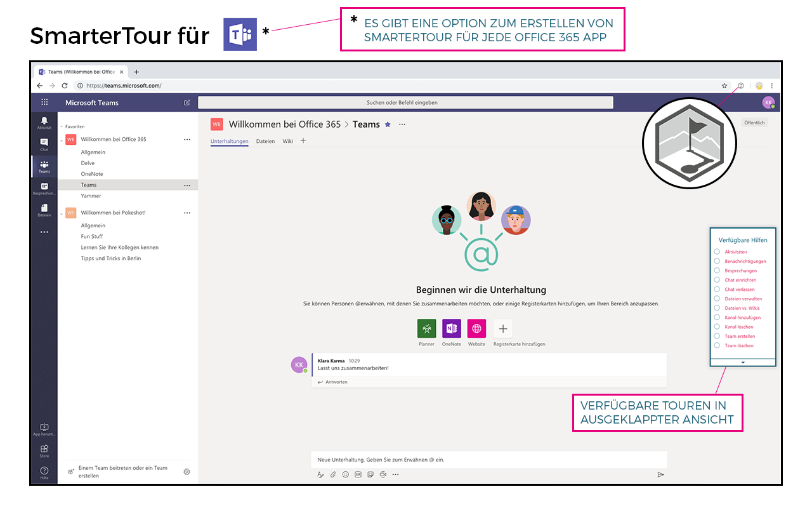Select the Benachrichtigungen tour radio button
The width and height of the screenshot is (812, 508).
click(717, 261)
